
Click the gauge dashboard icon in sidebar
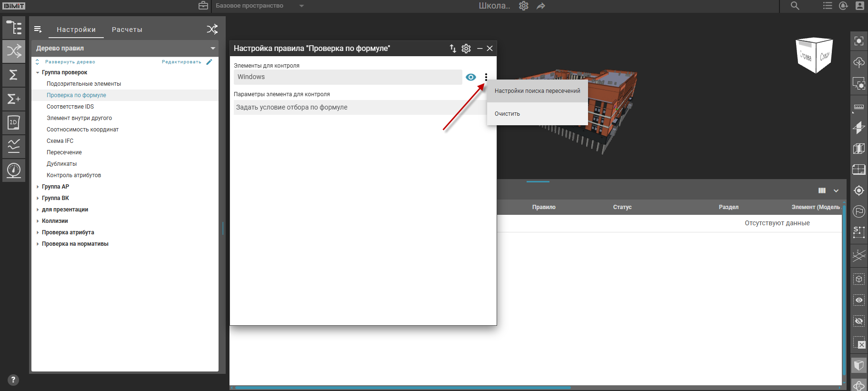[14, 170]
